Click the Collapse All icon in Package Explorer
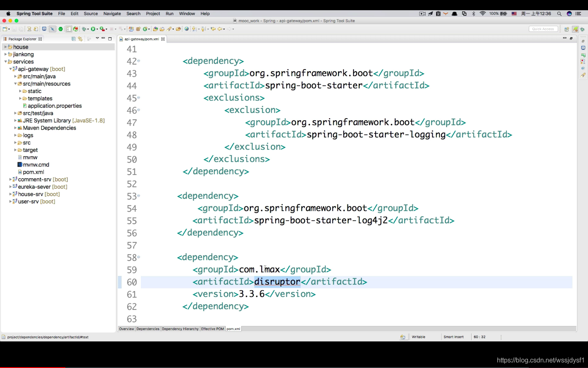 coord(73,39)
